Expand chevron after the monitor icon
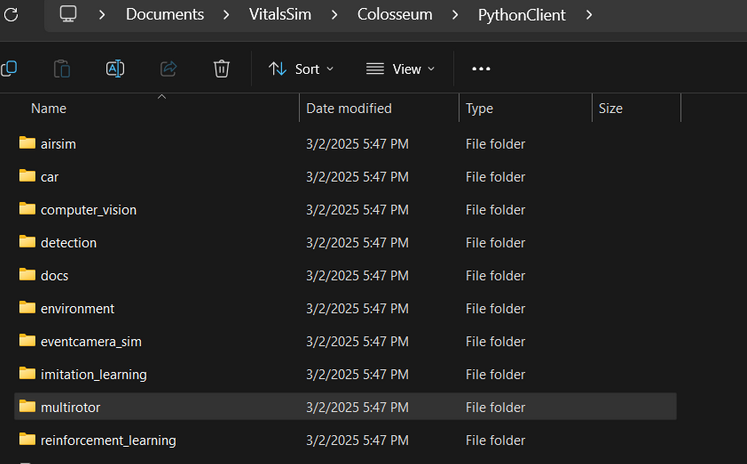 101,15
